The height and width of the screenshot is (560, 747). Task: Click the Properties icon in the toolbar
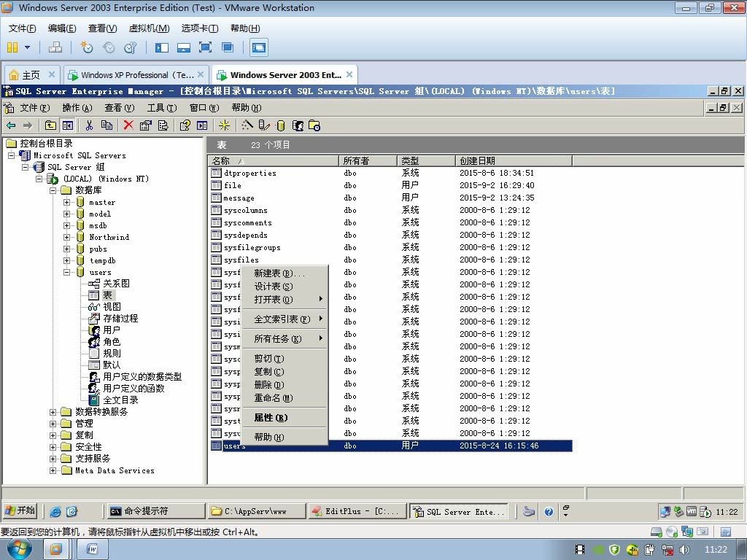coord(145,125)
